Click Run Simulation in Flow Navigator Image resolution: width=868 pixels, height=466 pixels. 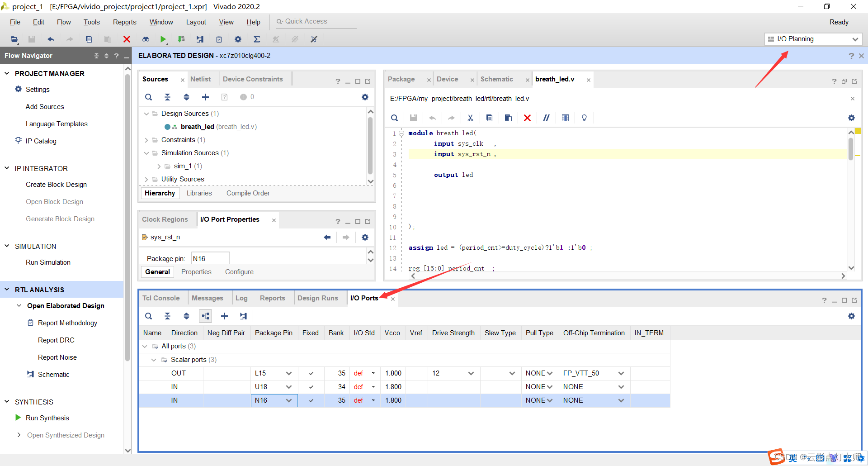[x=48, y=262]
